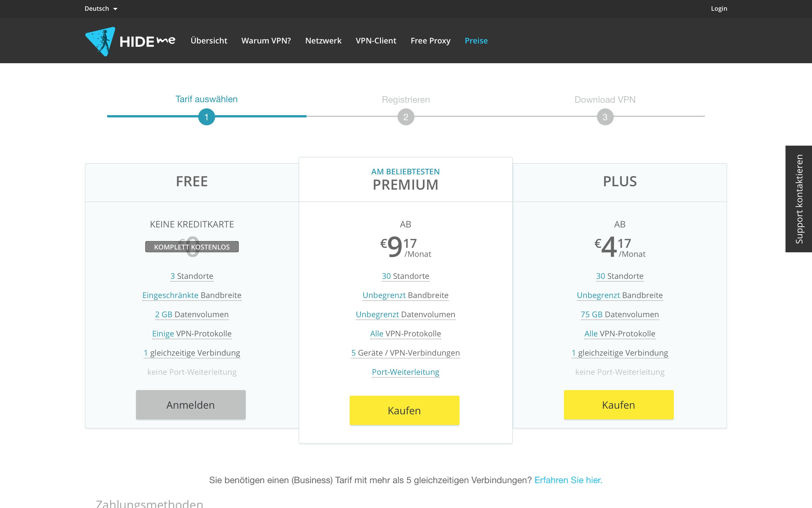
Task: Click the PLUS price €4.17 /Monat
Action: 619,247
